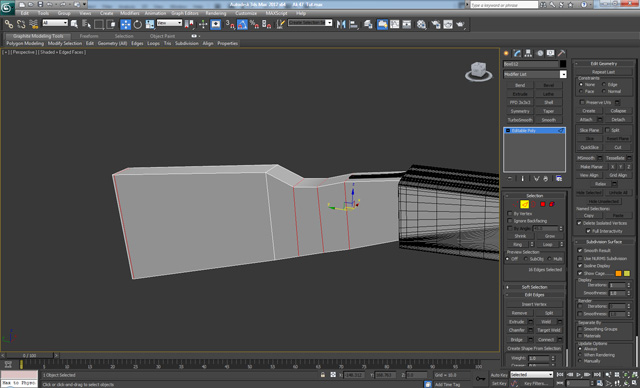The width and height of the screenshot is (640, 388).
Task: Select the Vertex sub-object level icon
Action: 515,204
